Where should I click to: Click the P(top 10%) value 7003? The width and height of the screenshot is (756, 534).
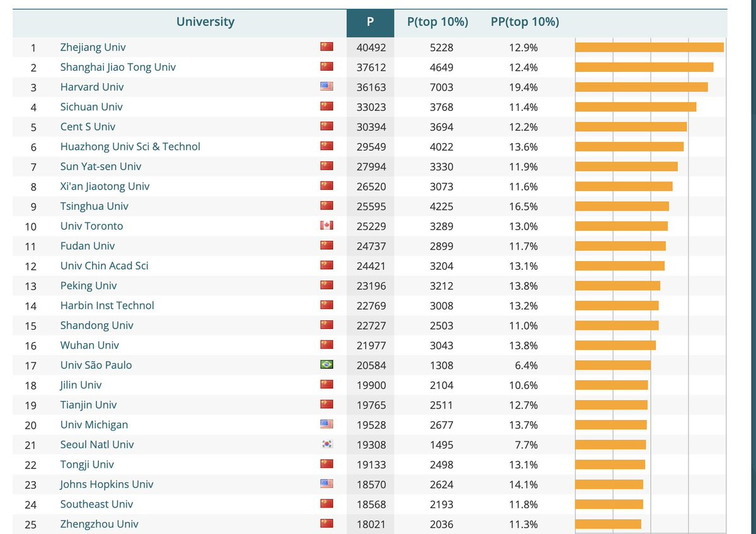pos(442,87)
